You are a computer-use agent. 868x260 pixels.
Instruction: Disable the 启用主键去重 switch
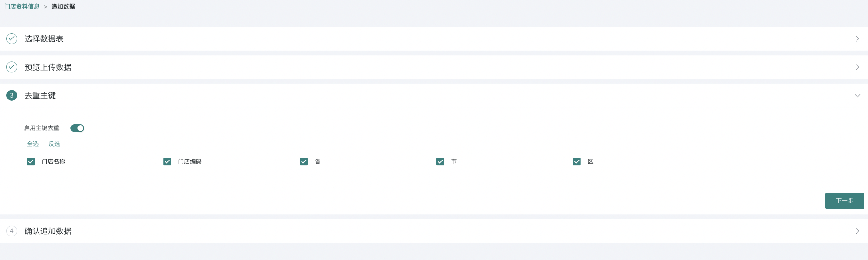(77, 128)
